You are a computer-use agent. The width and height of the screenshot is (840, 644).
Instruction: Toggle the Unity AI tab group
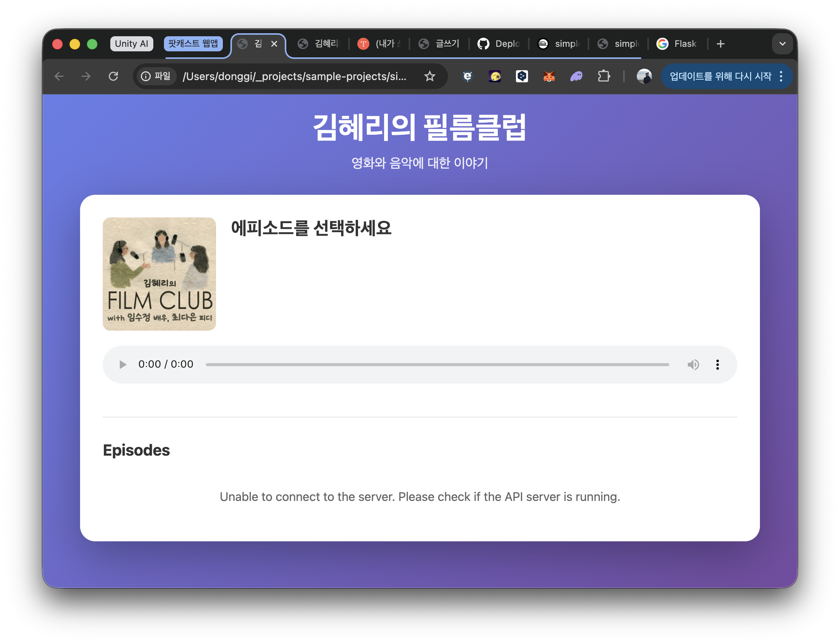[131, 44]
